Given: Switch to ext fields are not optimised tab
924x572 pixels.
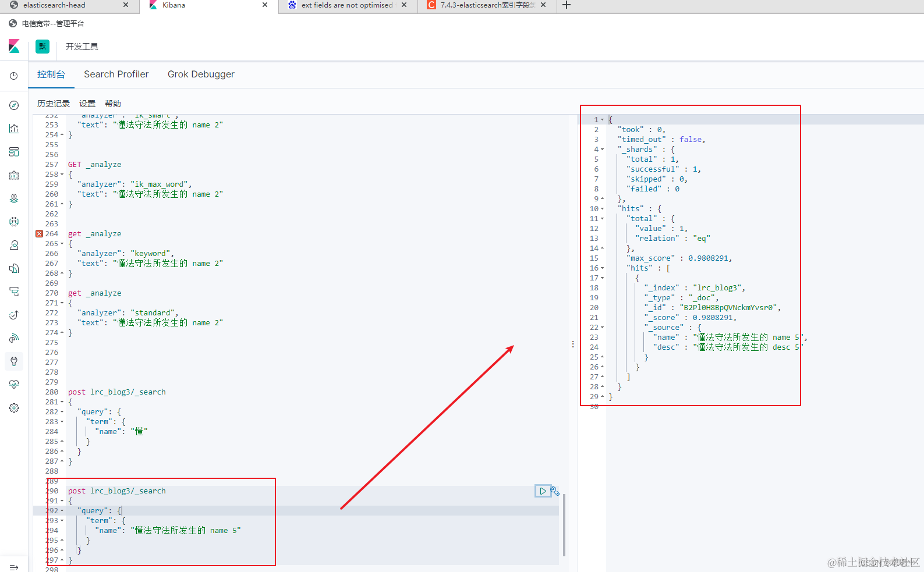Looking at the screenshot, I should click(347, 5).
